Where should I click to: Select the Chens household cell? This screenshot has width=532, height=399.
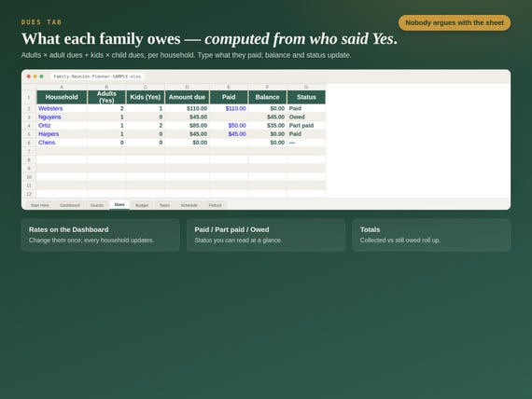click(x=62, y=143)
